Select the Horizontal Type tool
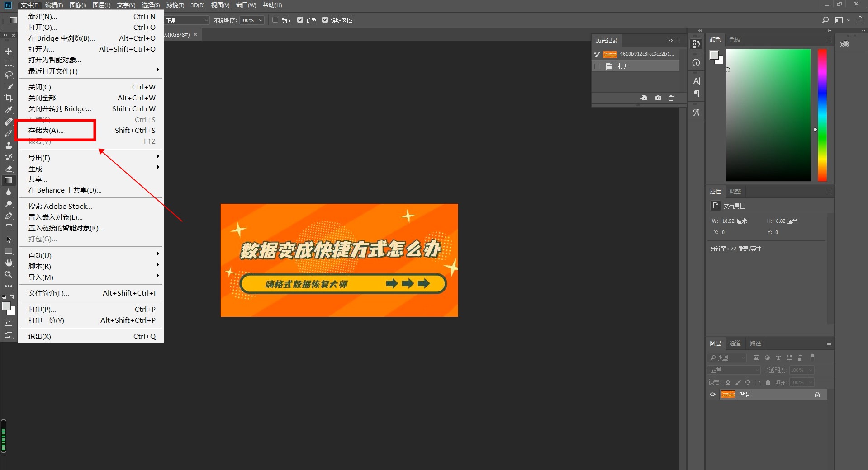This screenshot has width=868, height=470. pos(9,227)
